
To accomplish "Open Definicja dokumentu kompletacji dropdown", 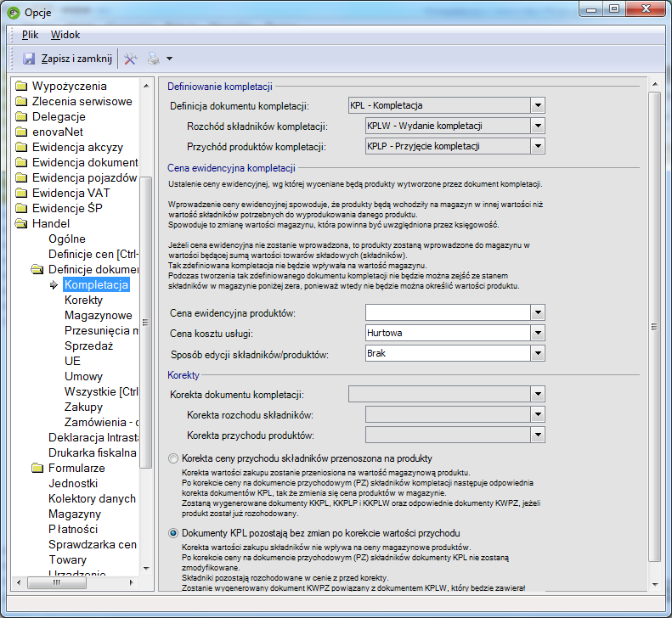I will 538,105.
